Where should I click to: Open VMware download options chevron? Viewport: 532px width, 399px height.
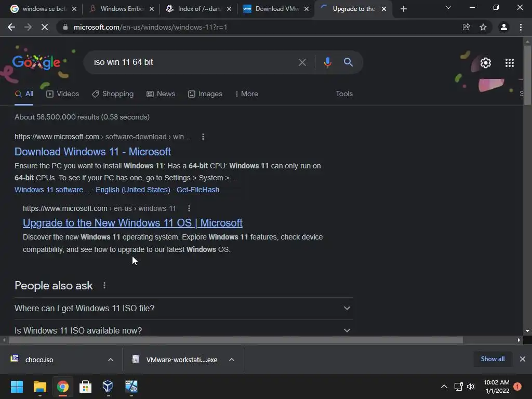click(232, 360)
